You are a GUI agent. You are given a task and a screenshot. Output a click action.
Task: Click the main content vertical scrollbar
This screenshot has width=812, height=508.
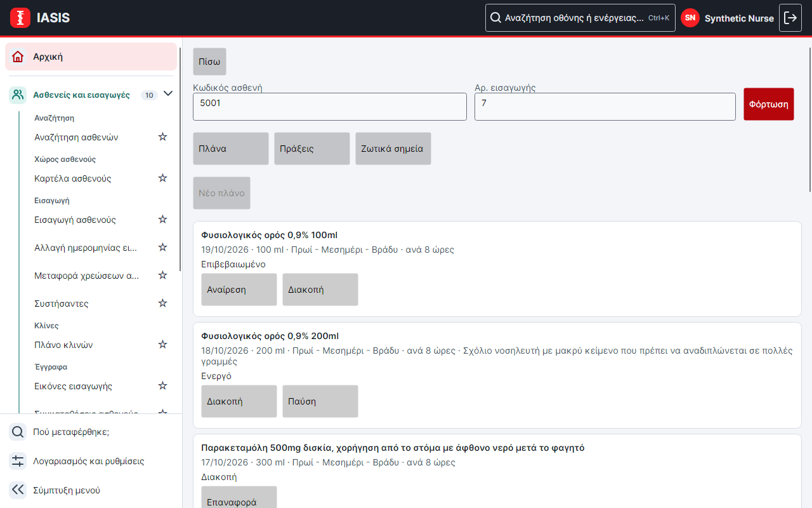(x=809, y=119)
